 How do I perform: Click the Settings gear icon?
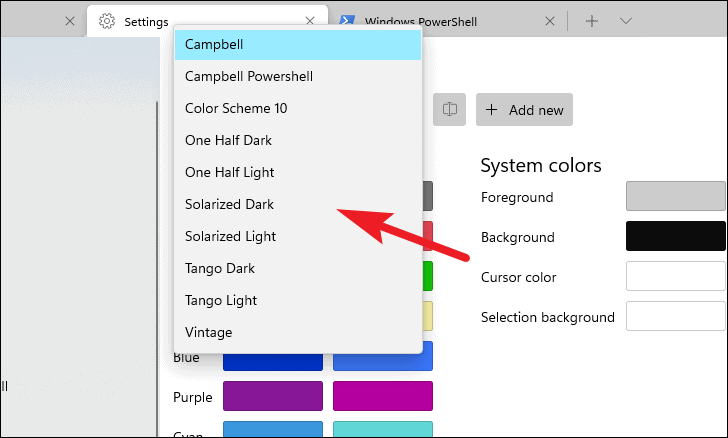tap(107, 21)
